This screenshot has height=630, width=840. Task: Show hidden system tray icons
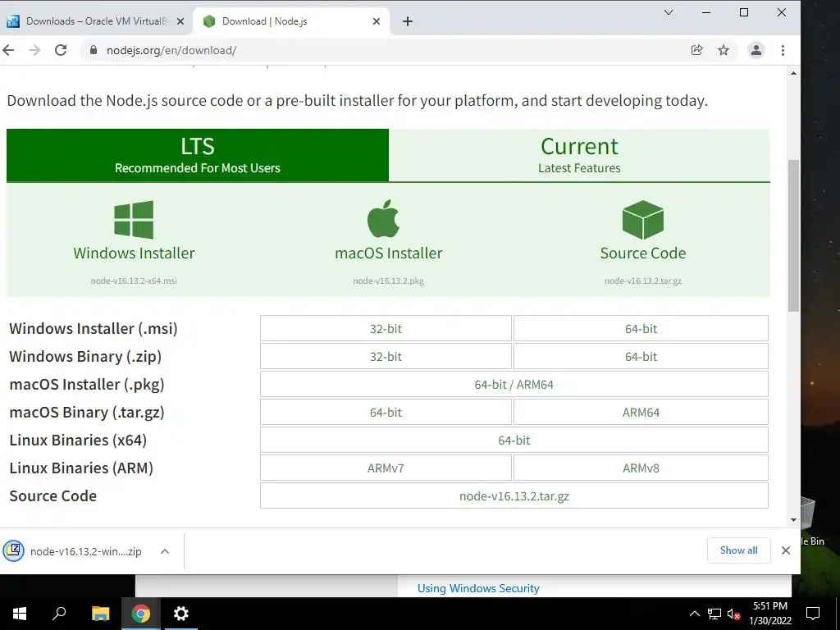[x=694, y=614]
